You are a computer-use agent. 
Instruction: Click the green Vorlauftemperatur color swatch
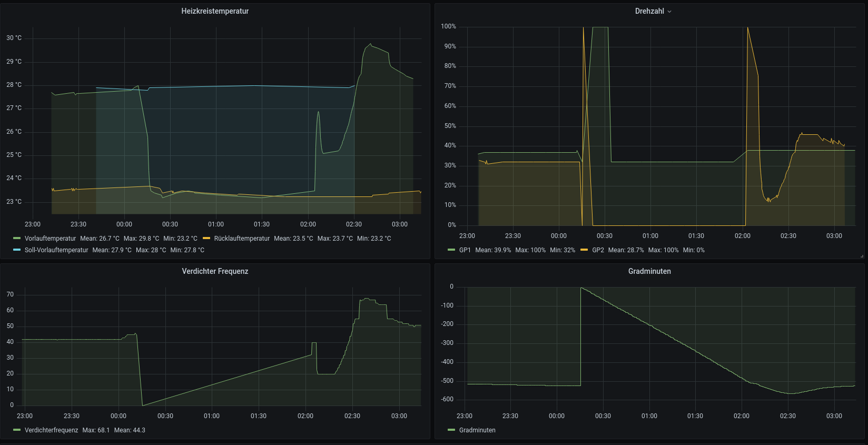(x=17, y=239)
